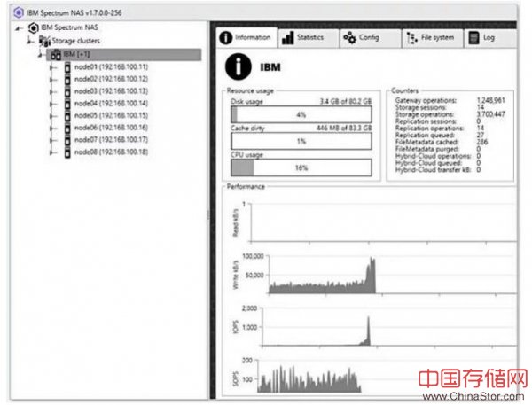Switch to the Statistics tab
Screen dimensions: 532x405
coord(302,38)
